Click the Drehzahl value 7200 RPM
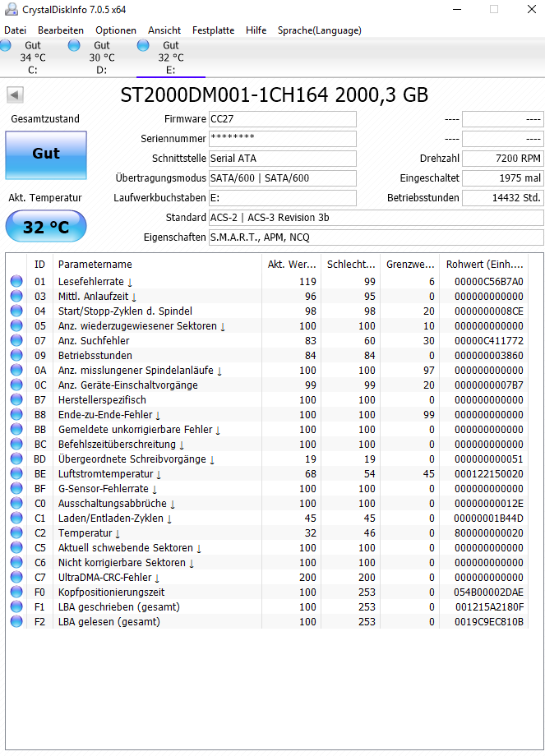The image size is (545, 756). tap(503, 159)
